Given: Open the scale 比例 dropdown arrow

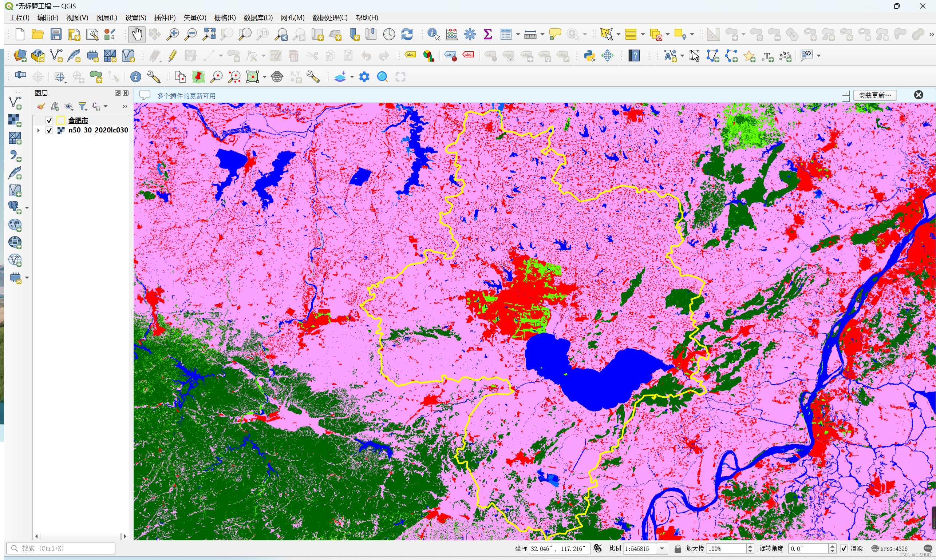Looking at the screenshot, I should (662, 549).
